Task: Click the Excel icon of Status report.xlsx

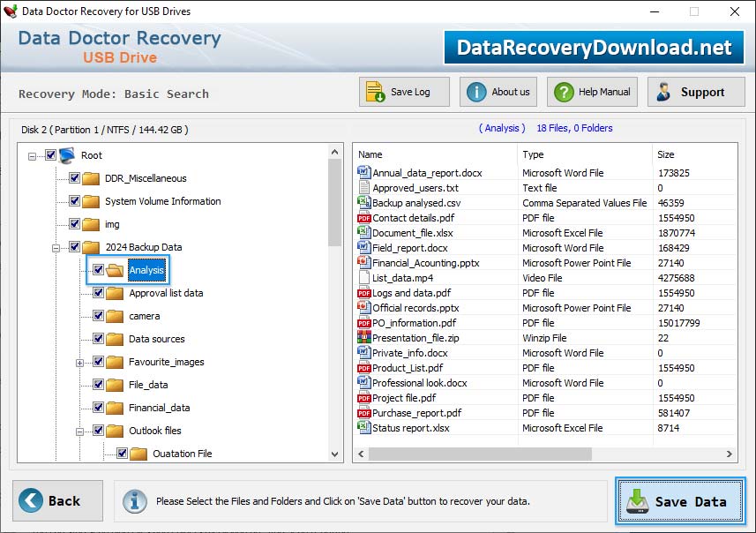Action: [363, 427]
